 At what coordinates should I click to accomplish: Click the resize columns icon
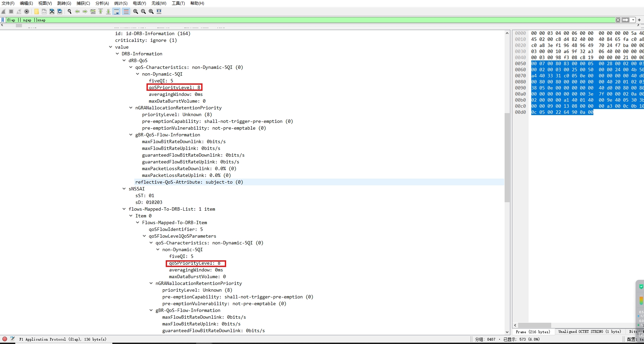tap(159, 11)
